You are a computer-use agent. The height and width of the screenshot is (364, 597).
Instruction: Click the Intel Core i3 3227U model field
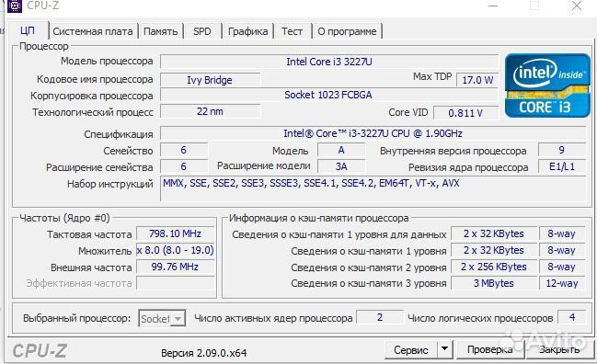pos(329,62)
